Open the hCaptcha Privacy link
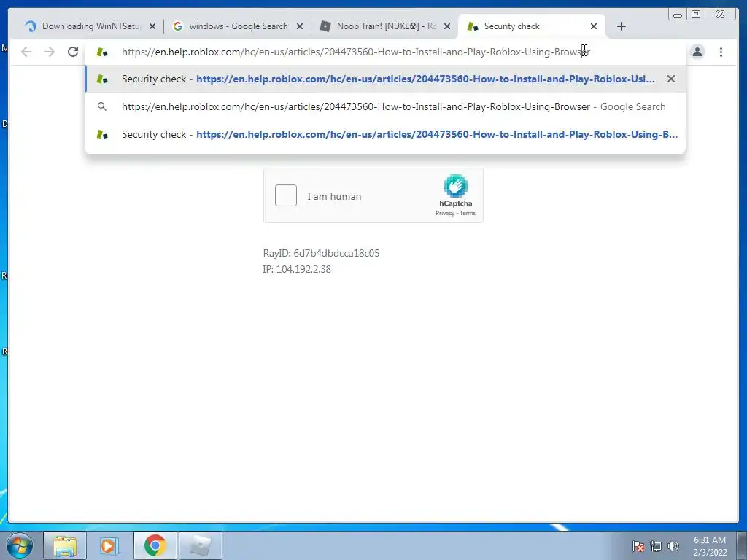Viewport: 747px width, 560px height. coord(445,214)
